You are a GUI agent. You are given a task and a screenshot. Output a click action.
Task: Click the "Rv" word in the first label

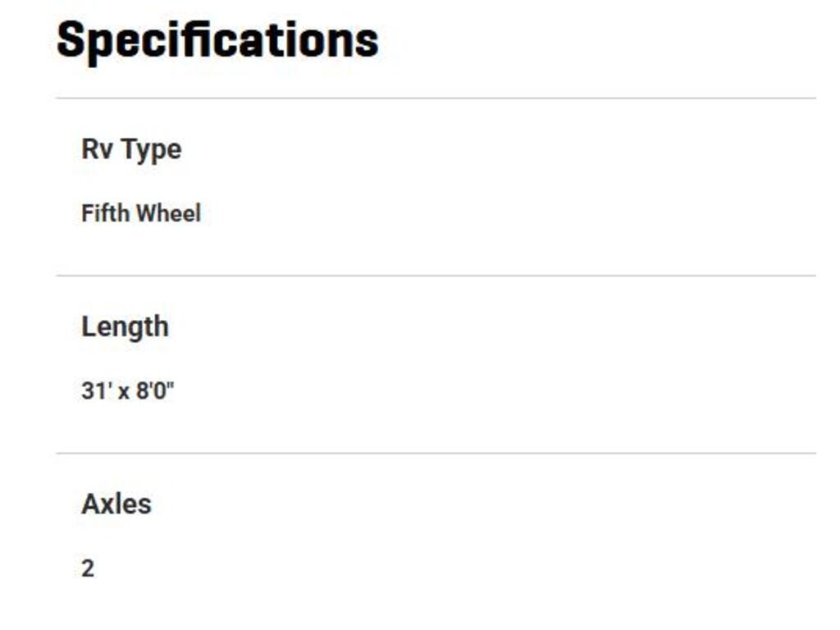[98, 149]
